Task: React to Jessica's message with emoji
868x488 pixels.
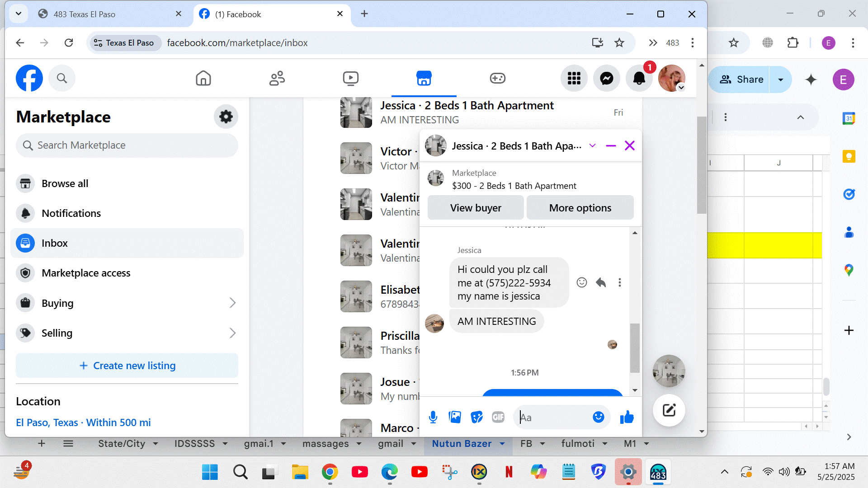Action: point(582,282)
